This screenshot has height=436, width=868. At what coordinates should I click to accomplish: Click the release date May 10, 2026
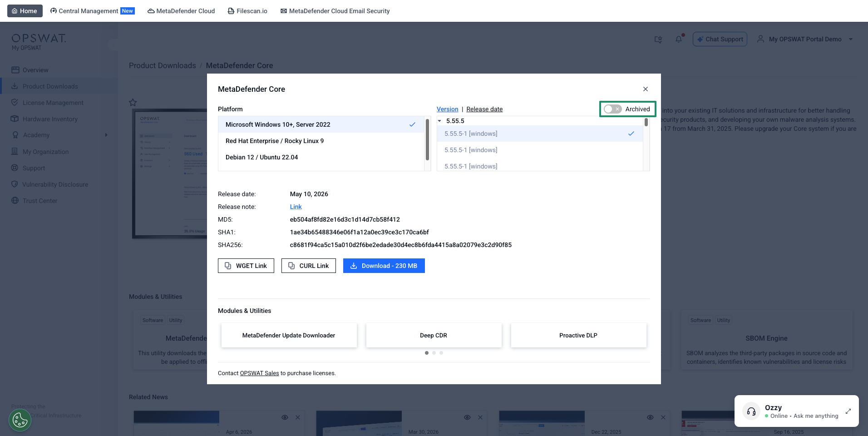[x=309, y=194]
